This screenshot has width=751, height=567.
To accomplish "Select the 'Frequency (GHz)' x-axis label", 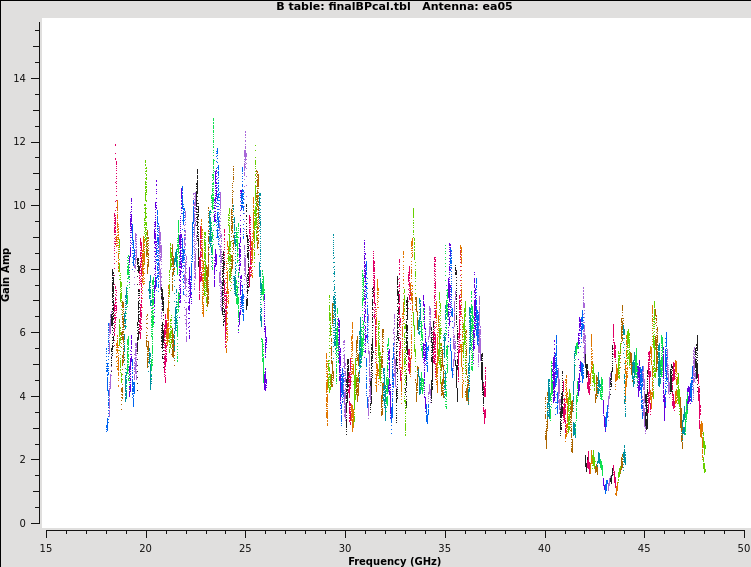I will [394, 561].
